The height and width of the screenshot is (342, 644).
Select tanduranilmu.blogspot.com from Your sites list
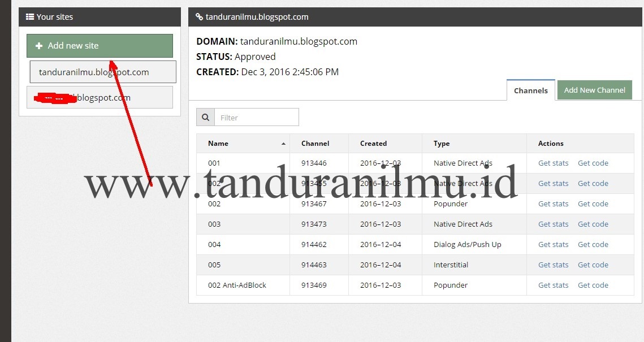(102, 72)
